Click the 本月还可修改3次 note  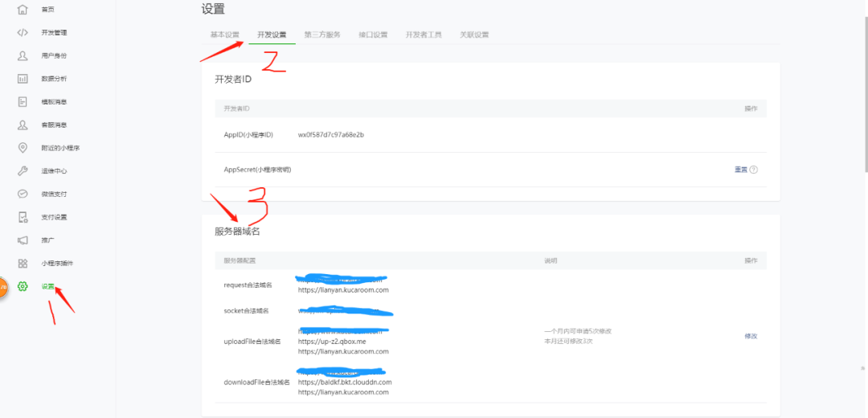[x=568, y=341]
